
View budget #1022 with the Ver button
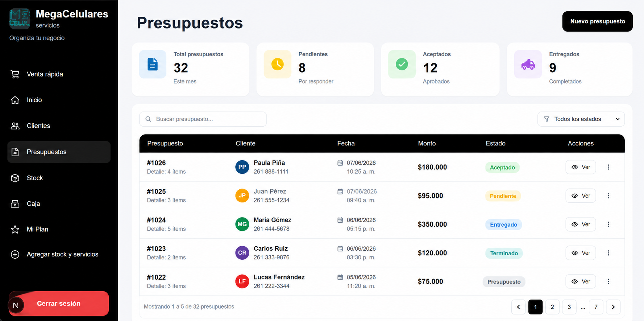(581, 281)
